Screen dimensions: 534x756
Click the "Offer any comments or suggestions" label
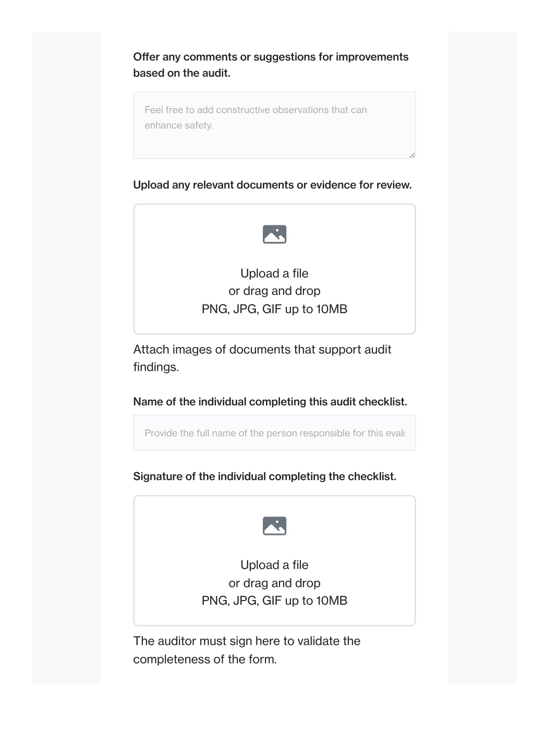[271, 65]
